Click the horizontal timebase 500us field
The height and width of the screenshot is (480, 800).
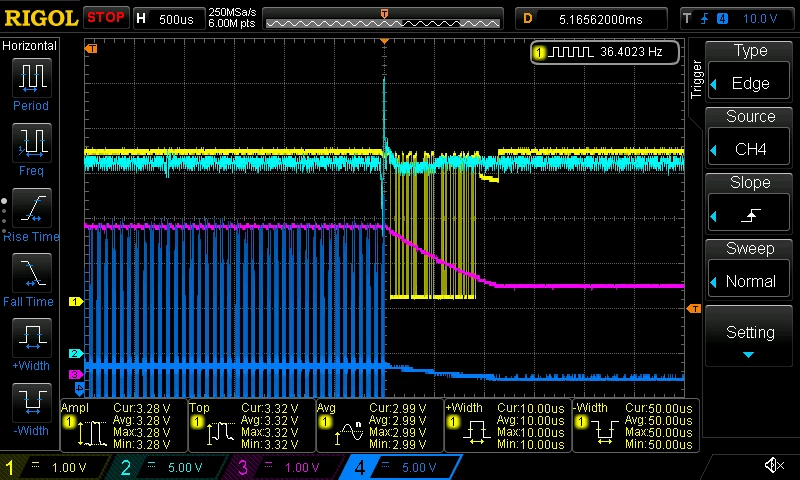click(169, 19)
